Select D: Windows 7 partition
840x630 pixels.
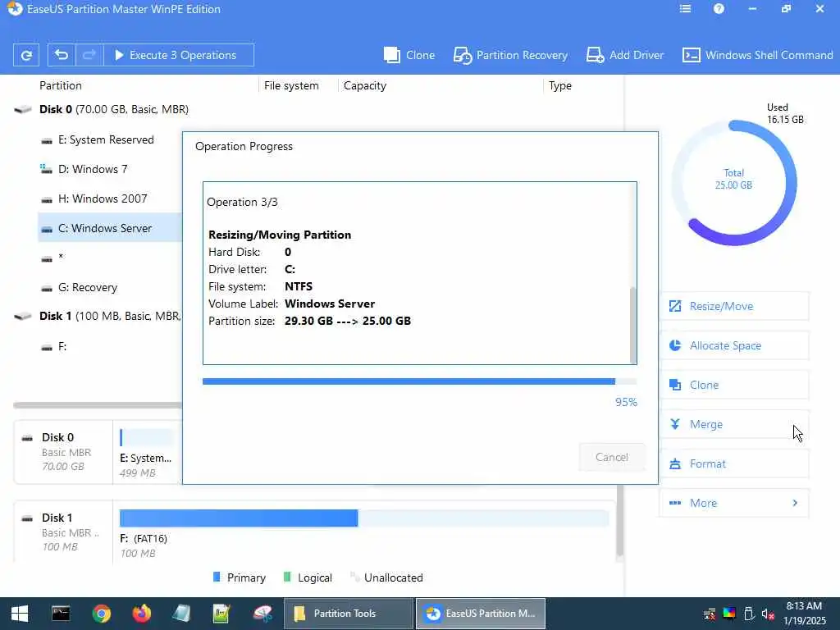(93, 169)
